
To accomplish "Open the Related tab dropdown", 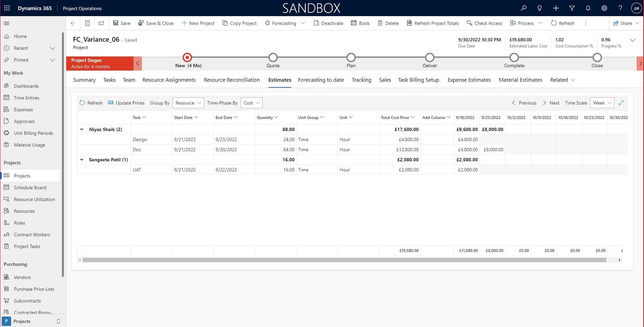I will pyautogui.click(x=563, y=80).
